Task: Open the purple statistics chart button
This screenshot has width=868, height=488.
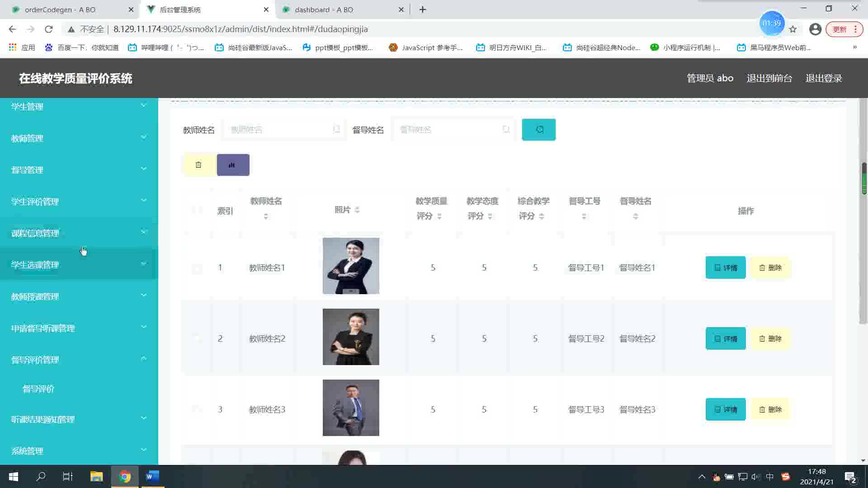Action: click(x=233, y=165)
